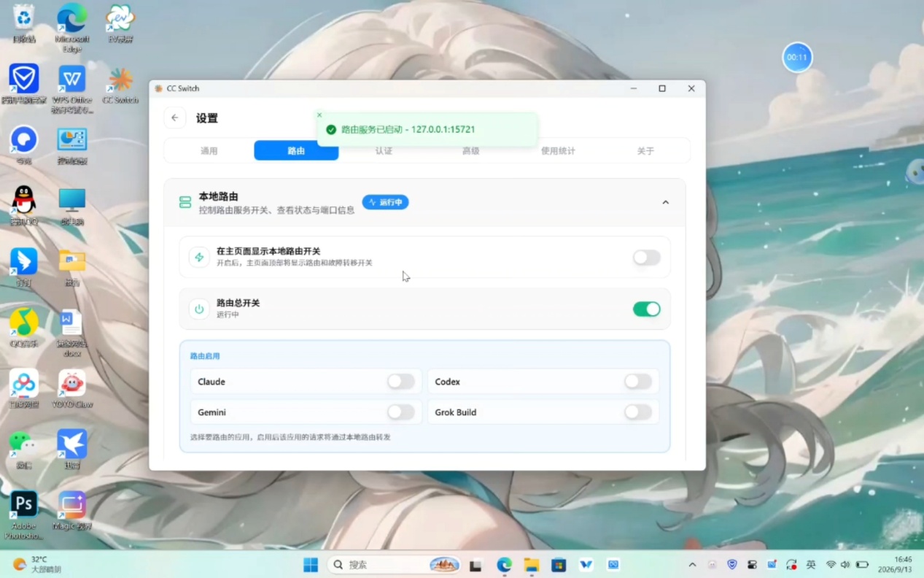Open the 使用统计 tab

[558, 150]
